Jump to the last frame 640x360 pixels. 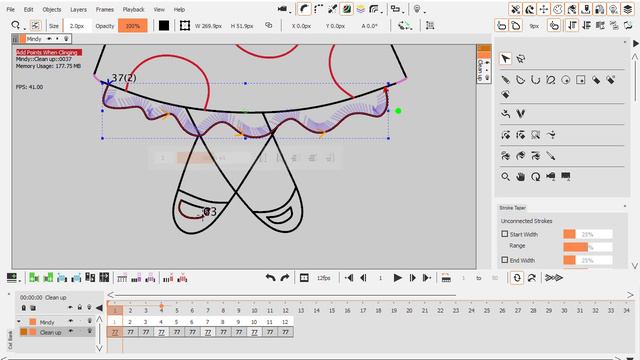427,278
